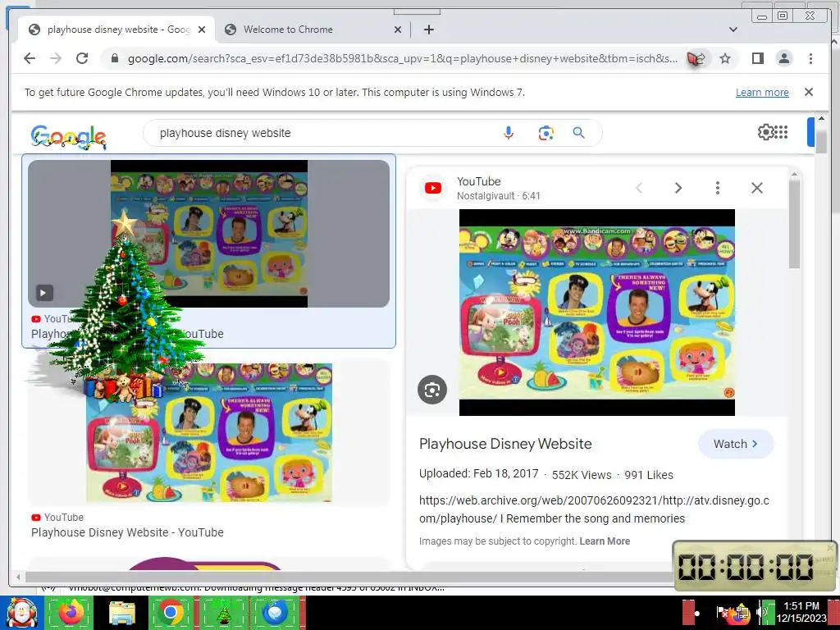Search by voice microphone icon

tap(509, 133)
